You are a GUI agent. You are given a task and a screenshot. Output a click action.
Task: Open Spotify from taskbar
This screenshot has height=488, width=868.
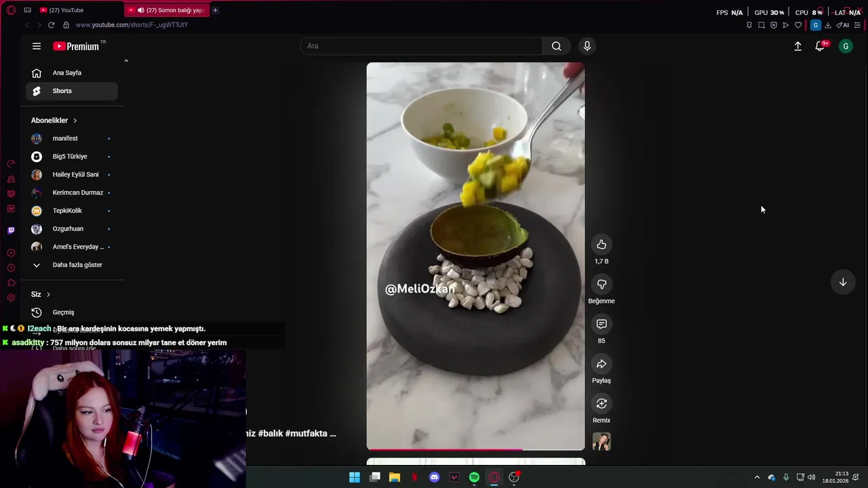[x=474, y=477]
